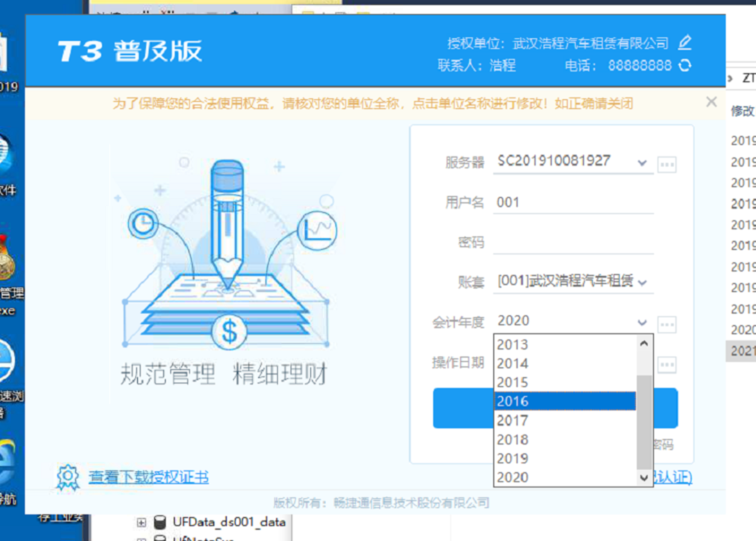Select the highlighted 2021 row in the background list
This screenshot has width=756, height=541.
[741, 351]
